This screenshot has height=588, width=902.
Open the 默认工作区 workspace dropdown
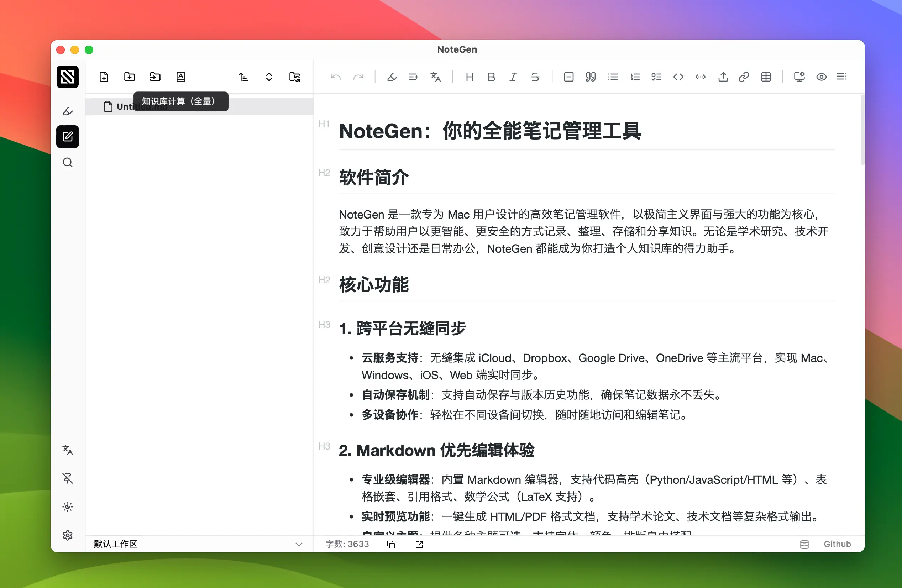tap(199, 544)
